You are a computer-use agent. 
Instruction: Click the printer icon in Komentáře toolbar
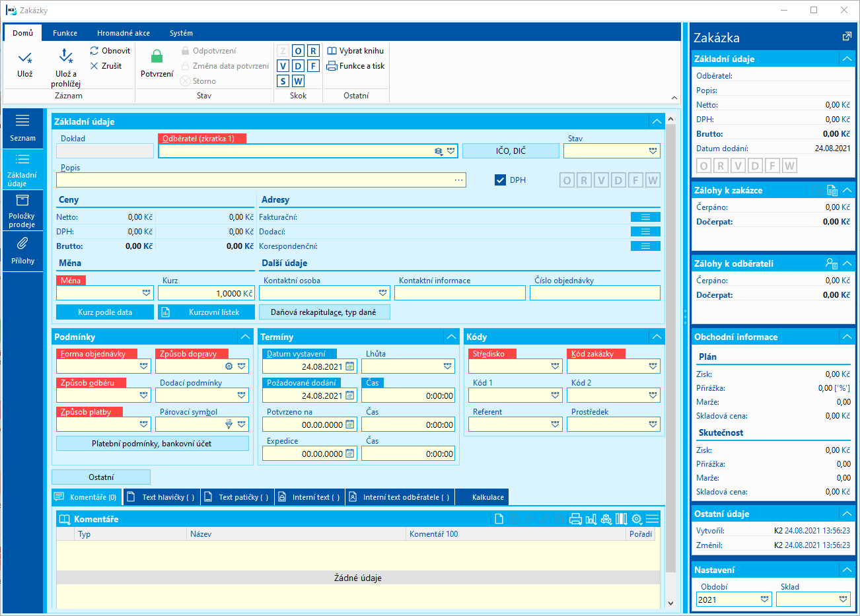pos(575,519)
